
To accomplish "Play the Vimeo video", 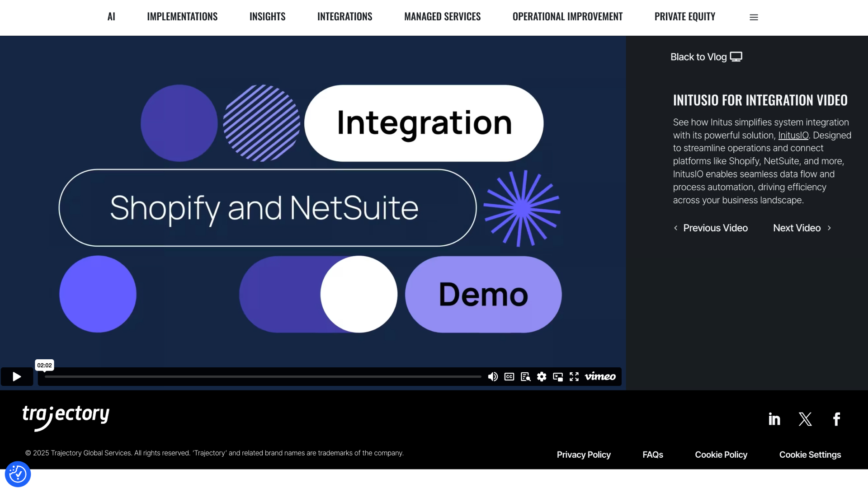I will 17,377.
